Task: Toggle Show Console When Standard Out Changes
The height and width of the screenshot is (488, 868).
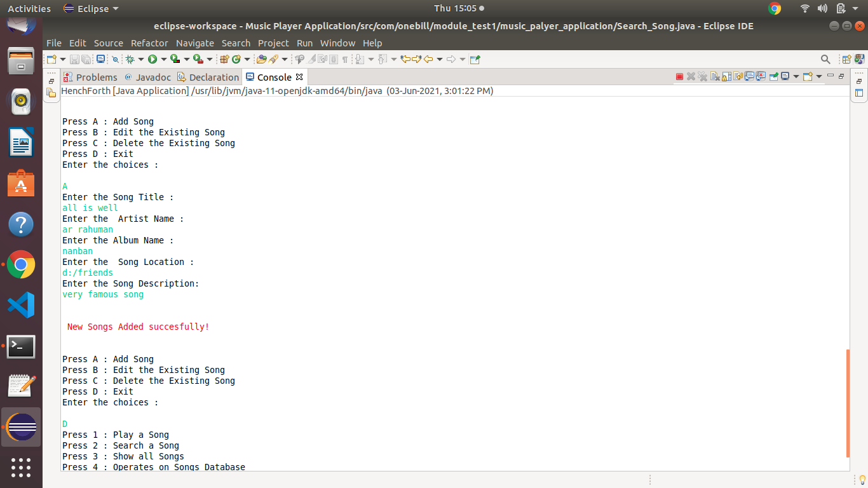Action: [749, 76]
